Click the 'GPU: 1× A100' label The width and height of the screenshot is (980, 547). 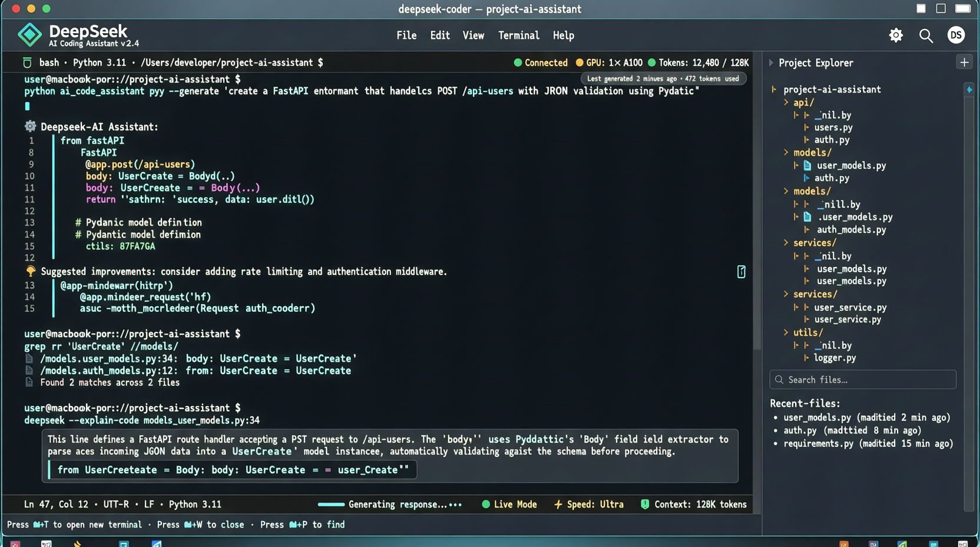click(614, 62)
